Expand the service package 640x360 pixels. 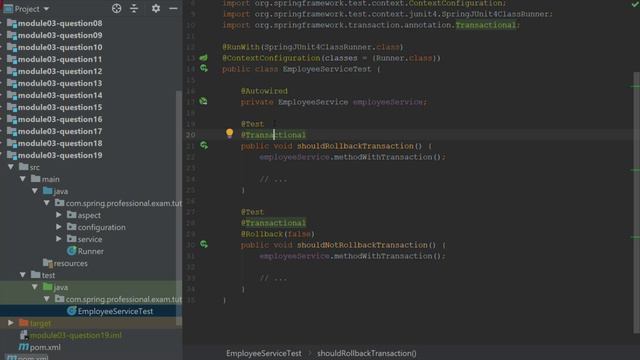59,239
